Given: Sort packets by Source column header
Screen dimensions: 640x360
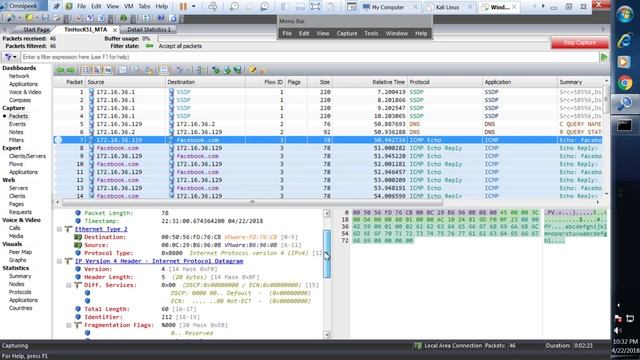Looking at the screenshot, I should pyautogui.click(x=125, y=82).
